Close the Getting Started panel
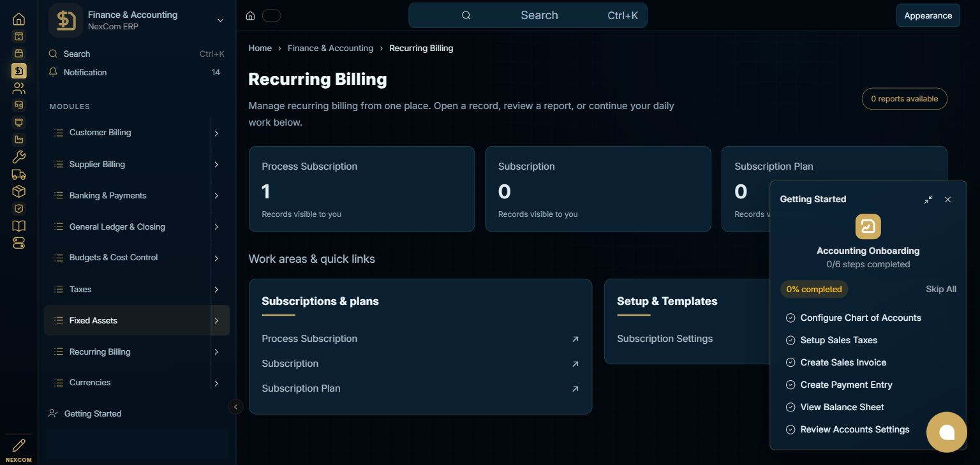Viewport: 980px width, 465px height. point(948,200)
